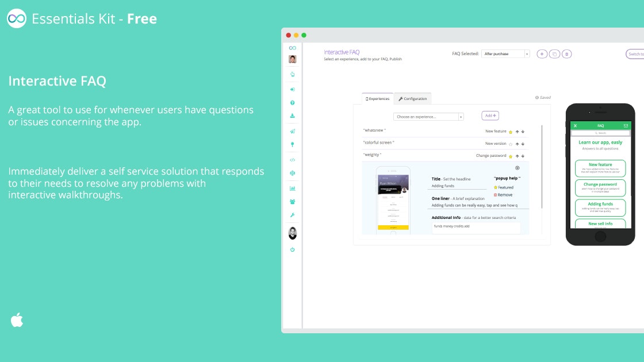Move "colorful screen" row up

click(517, 144)
